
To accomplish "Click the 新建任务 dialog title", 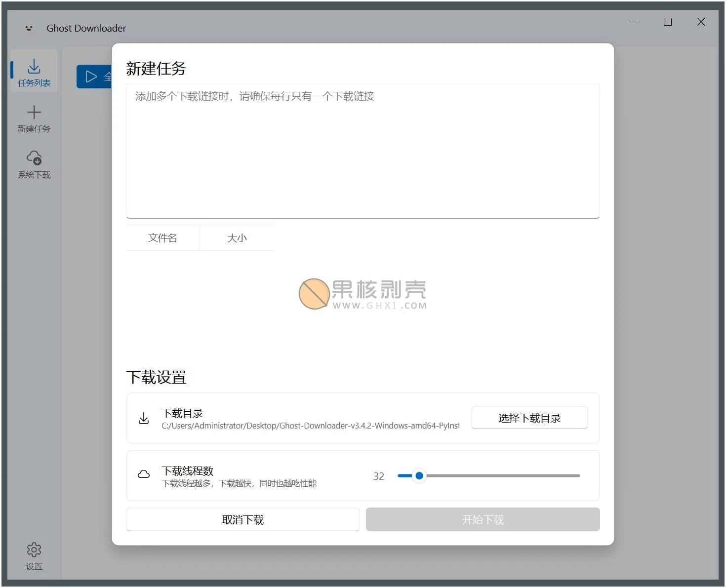I will point(156,69).
